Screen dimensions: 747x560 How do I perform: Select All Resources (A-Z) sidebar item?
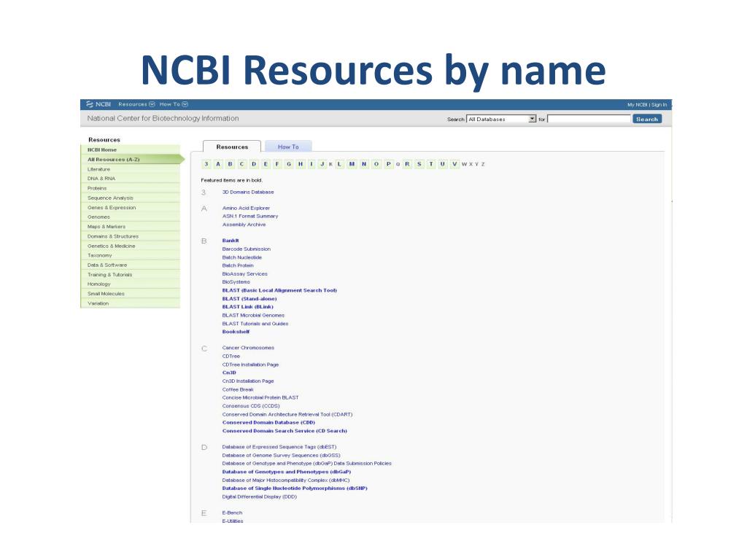pyautogui.click(x=133, y=160)
